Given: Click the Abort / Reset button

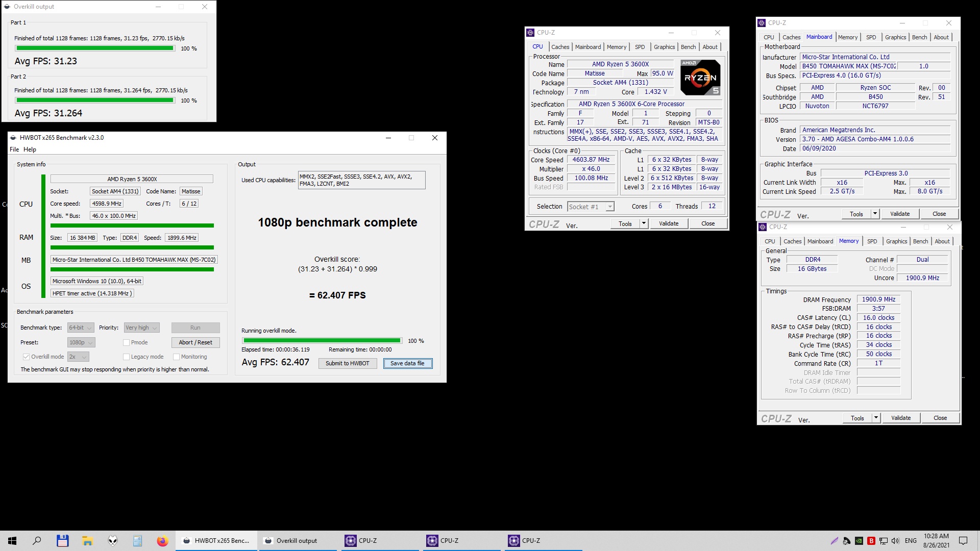Looking at the screenshot, I should [195, 342].
